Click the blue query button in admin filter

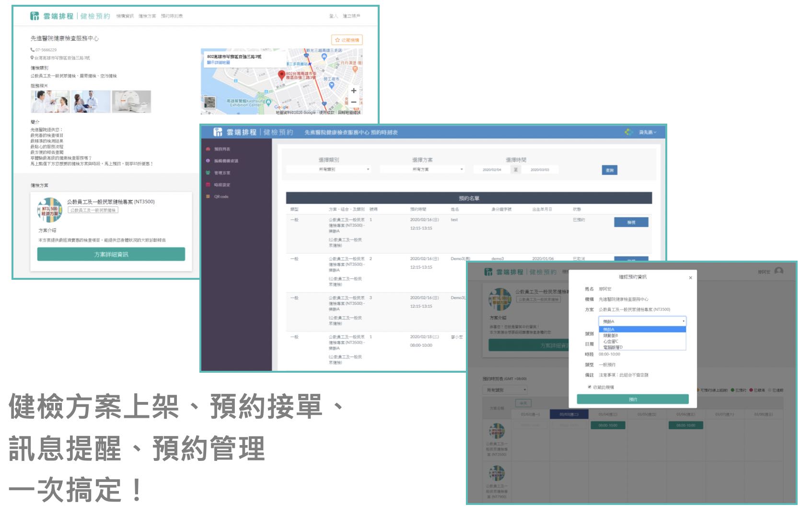pyautogui.click(x=609, y=170)
